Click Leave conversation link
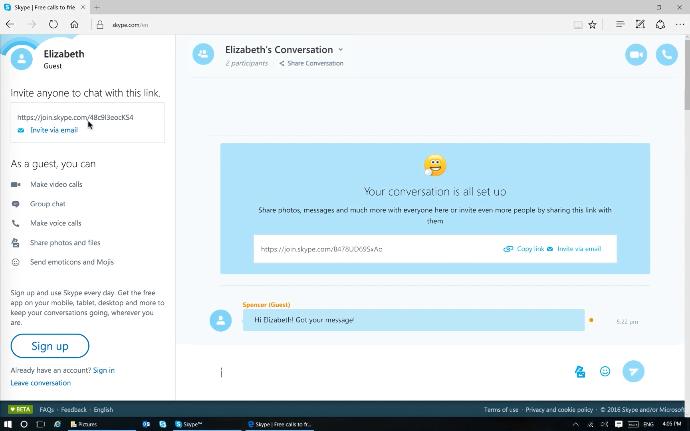 pos(40,383)
